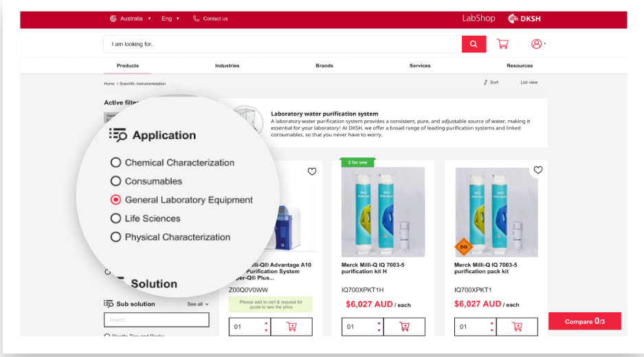Click the red search magnifier button
The width and height of the screenshot is (644, 357).
474,44
